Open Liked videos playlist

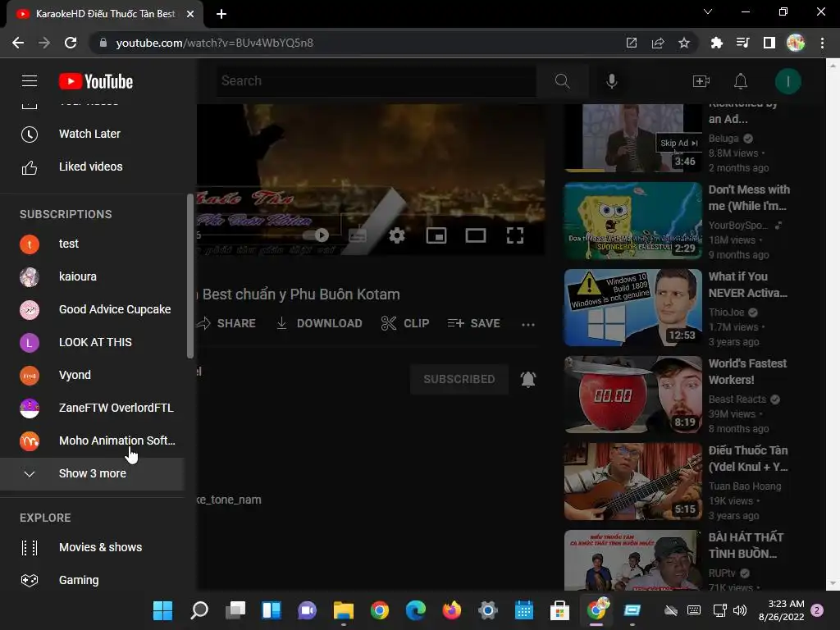tap(92, 167)
